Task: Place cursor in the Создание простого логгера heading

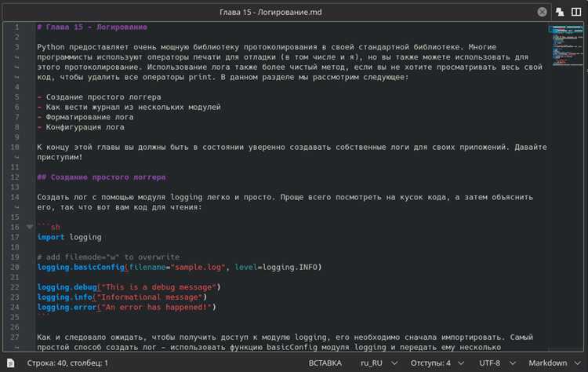Action: pos(100,177)
